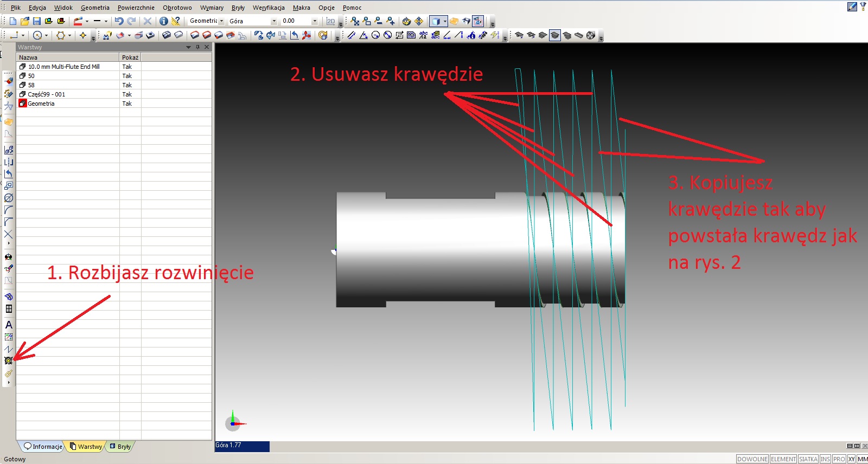Click the delete X icon in the toolbar
Viewport: 868px width, 464px height.
tap(148, 21)
